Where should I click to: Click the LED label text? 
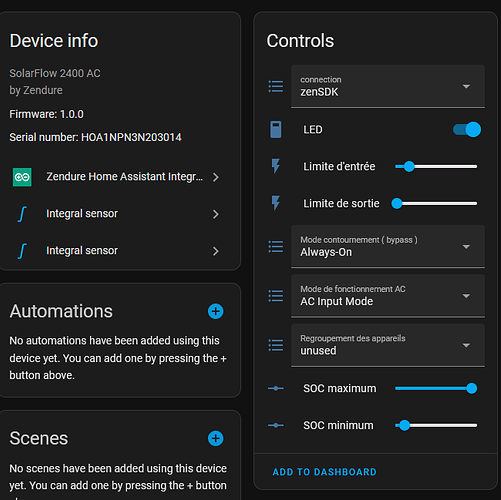(x=313, y=130)
